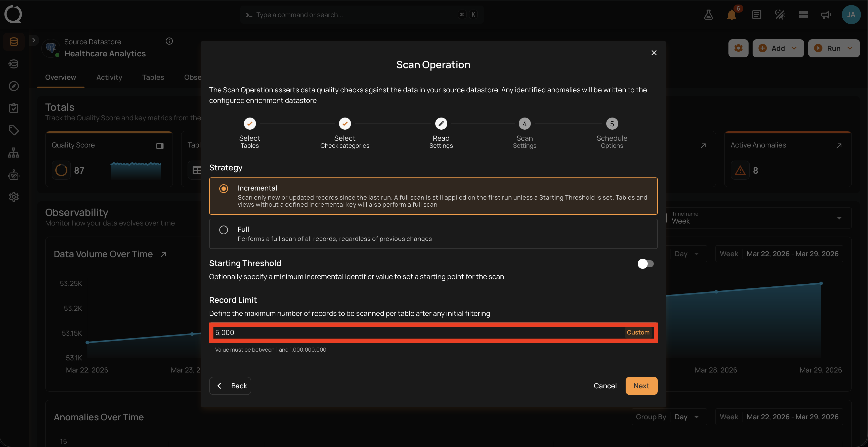This screenshot has width=868, height=447.
Task: Open the flask lab icon in header
Action: tap(708, 15)
